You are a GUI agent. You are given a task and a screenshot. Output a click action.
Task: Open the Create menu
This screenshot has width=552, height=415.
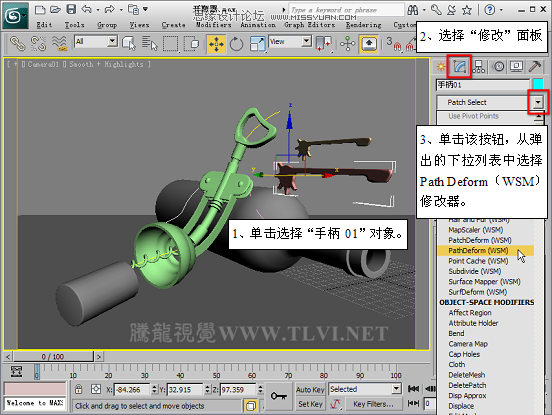pyautogui.click(x=174, y=25)
